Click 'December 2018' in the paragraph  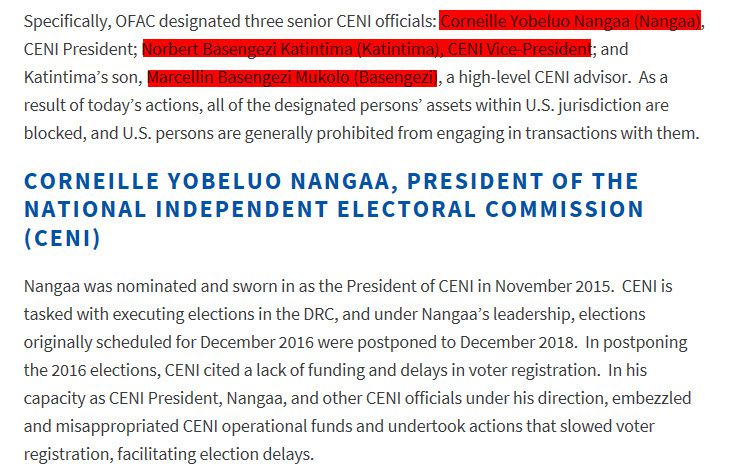tap(517, 342)
